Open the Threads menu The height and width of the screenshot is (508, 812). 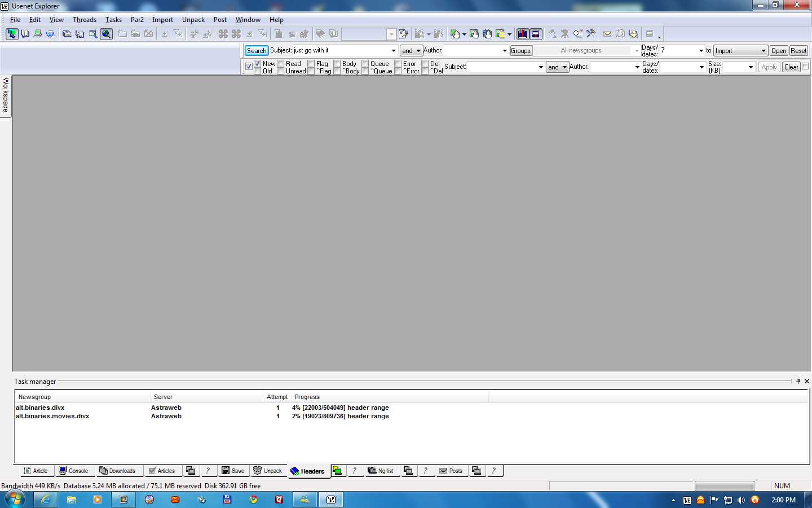pos(85,20)
